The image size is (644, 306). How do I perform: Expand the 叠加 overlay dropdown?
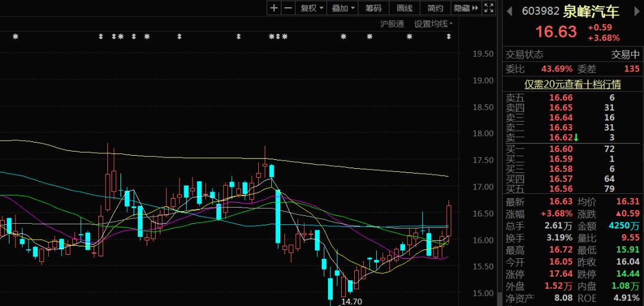[343, 8]
